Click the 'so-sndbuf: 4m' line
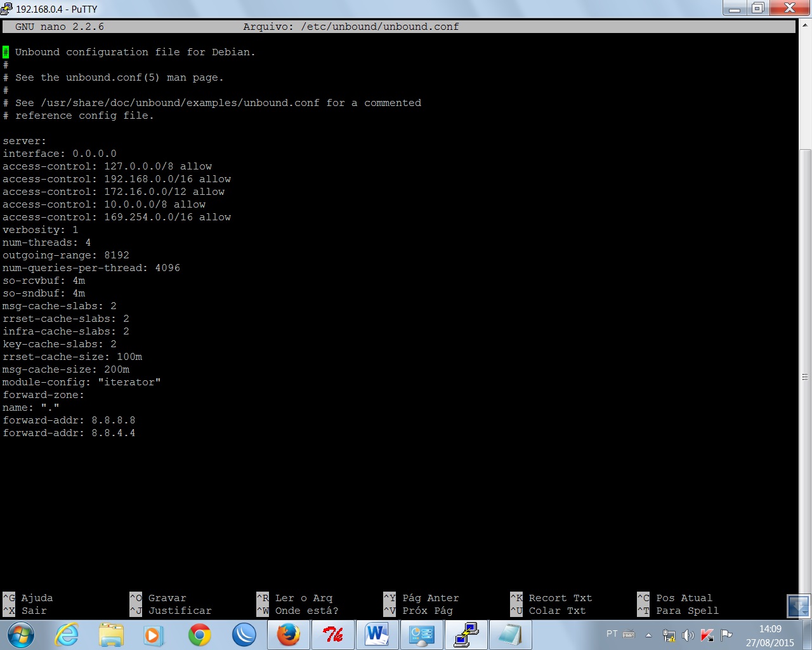 pos(44,293)
